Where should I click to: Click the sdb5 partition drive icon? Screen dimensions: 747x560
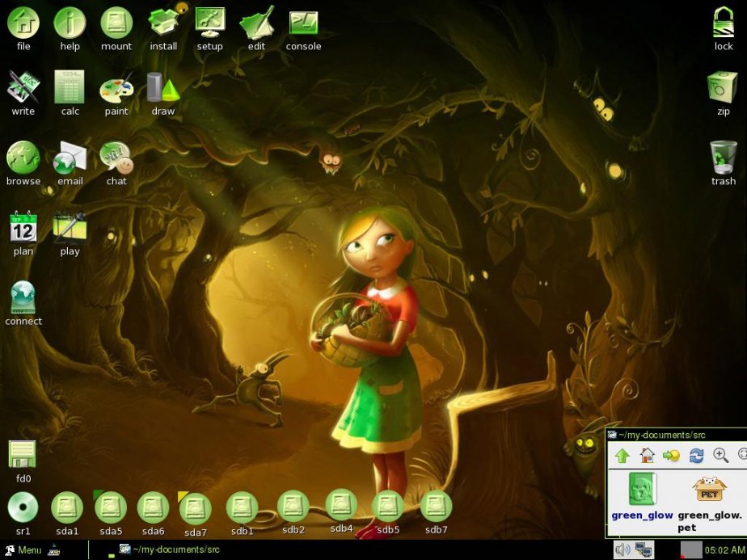click(x=388, y=506)
